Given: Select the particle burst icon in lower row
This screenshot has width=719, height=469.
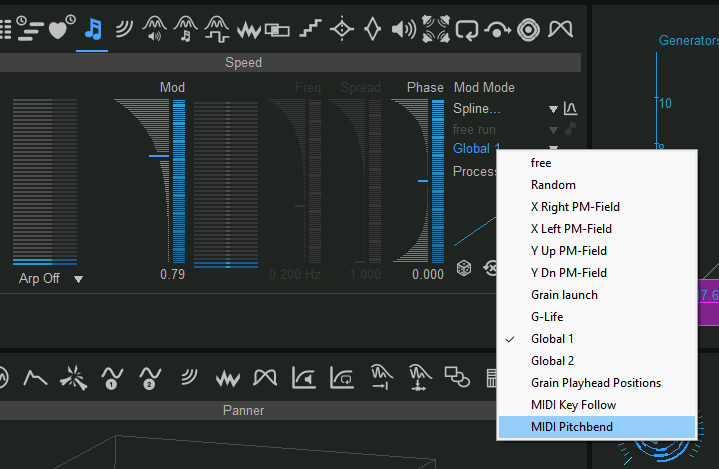Looking at the screenshot, I should click(x=73, y=378).
